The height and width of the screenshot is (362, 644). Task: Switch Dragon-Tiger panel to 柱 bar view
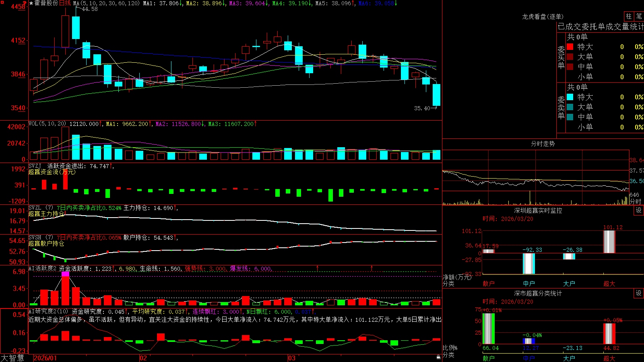[629, 16]
